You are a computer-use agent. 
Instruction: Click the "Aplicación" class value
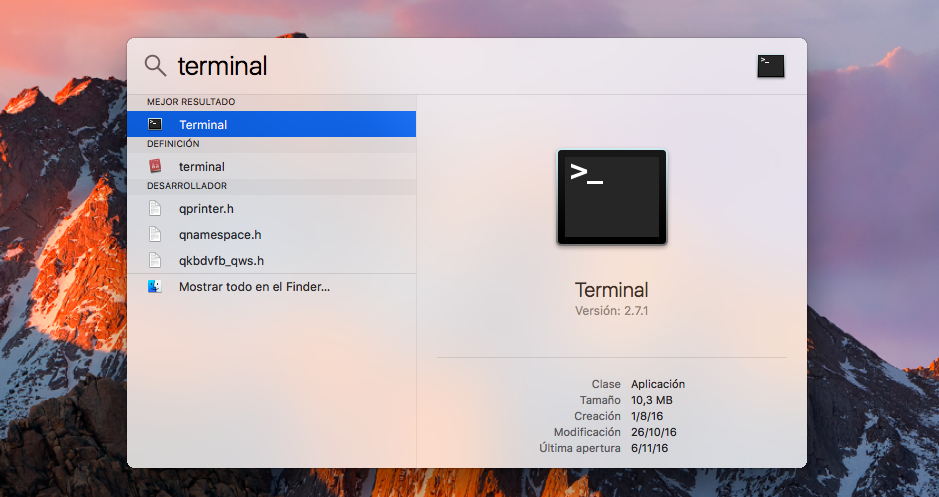click(658, 384)
